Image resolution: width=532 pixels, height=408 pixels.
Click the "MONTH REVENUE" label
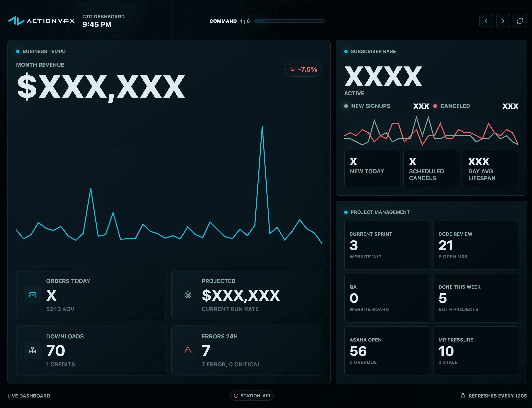(40, 65)
